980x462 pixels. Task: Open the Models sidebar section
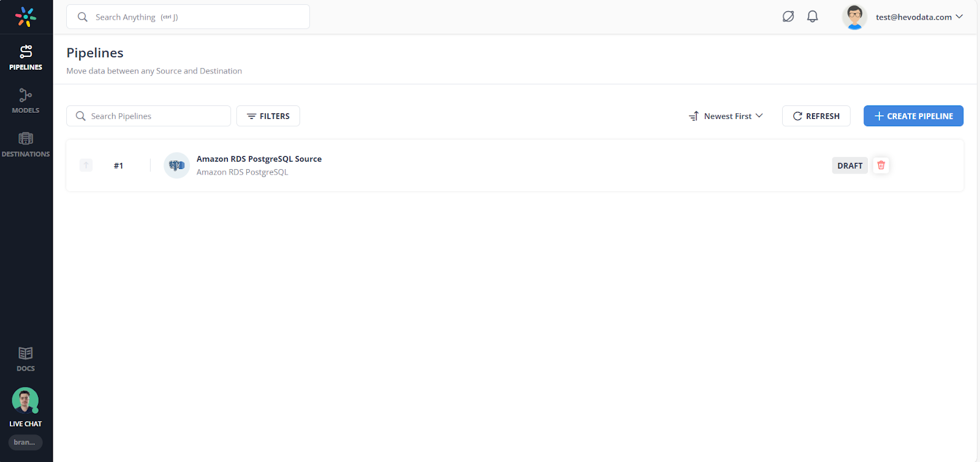coord(26,101)
